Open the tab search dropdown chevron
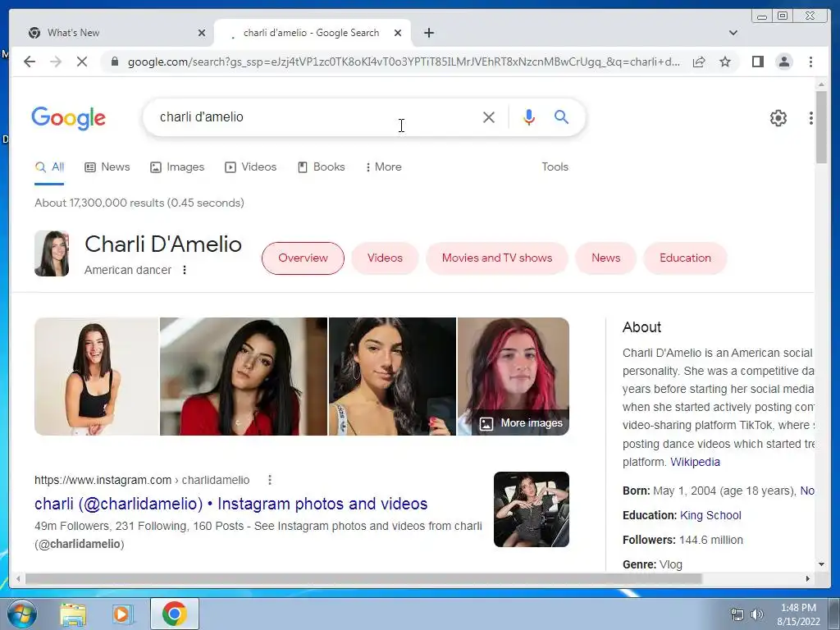Viewport: 840px width, 630px height. [733, 33]
